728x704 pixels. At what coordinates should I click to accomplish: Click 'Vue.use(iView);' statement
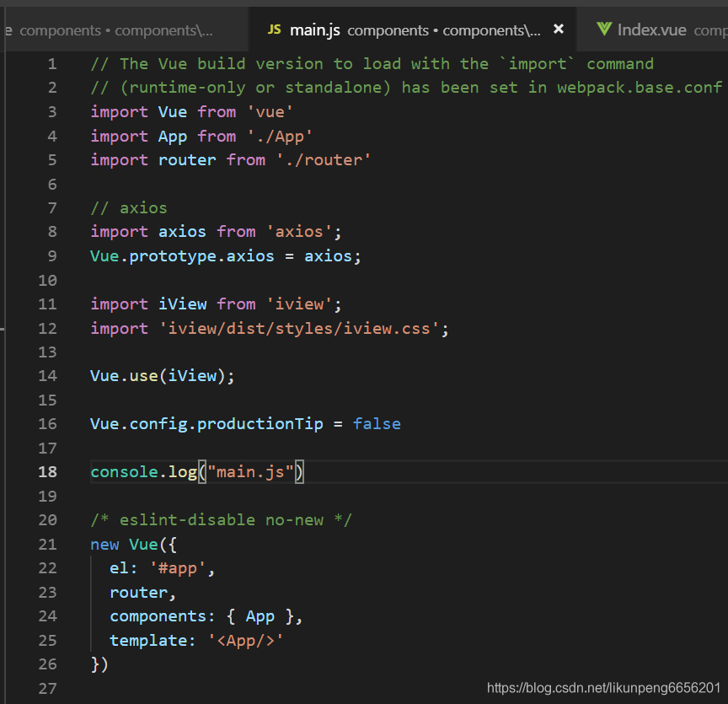[x=163, y=376]
